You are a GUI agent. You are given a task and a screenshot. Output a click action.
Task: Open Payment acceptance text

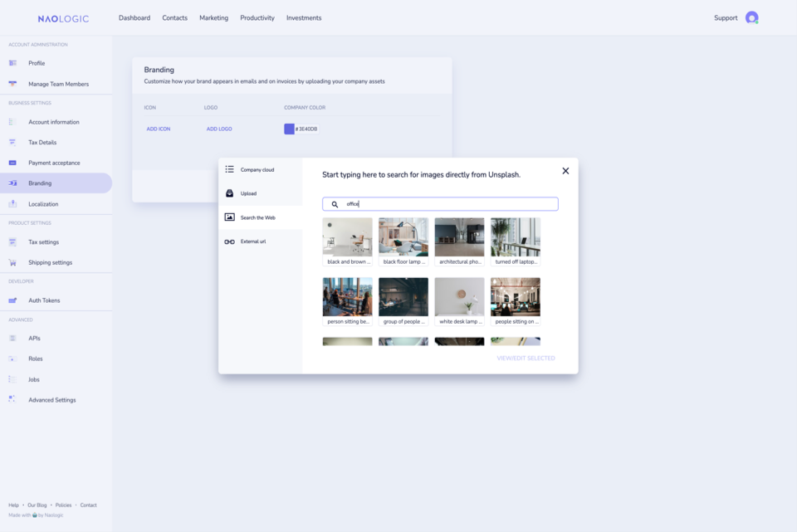(54, 163)
